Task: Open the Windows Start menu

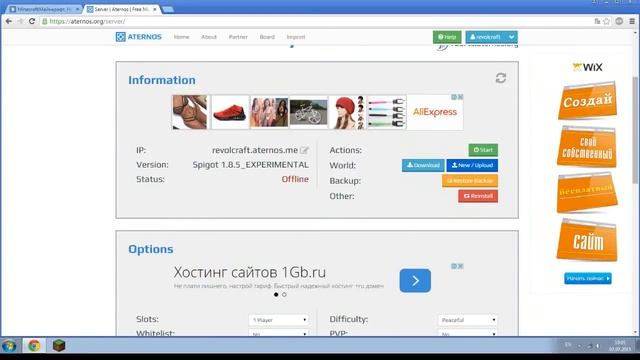Action: coord(9,346)
